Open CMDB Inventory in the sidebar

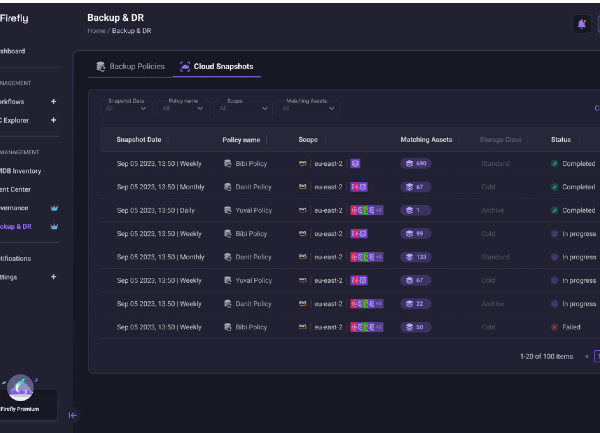[x=20, y=171]
